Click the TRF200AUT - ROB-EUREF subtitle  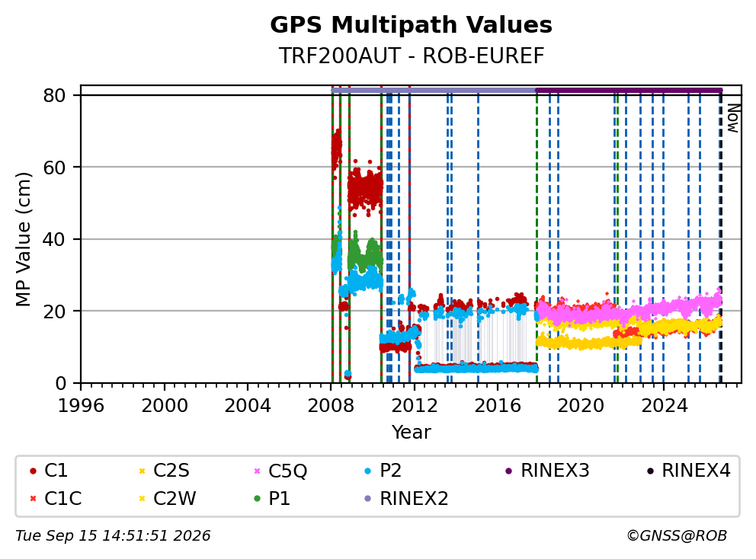pyautogui.click(x=412, y=56)
